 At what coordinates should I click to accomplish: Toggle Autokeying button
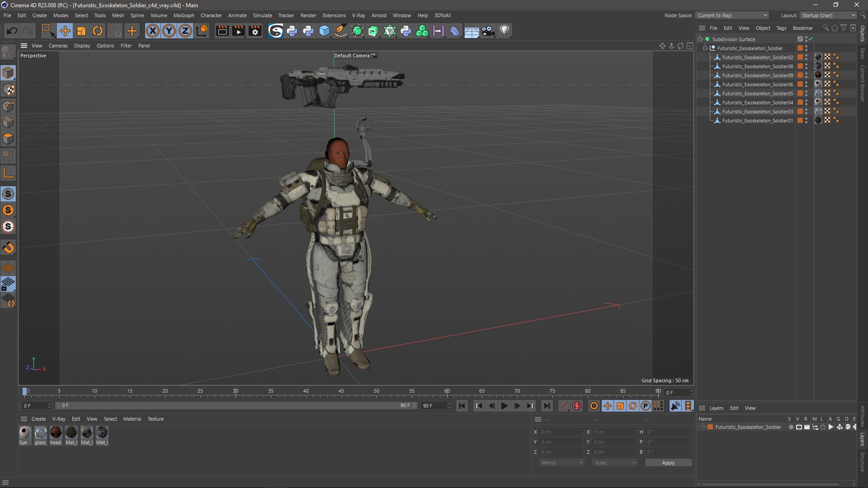[x=577, y=406]
